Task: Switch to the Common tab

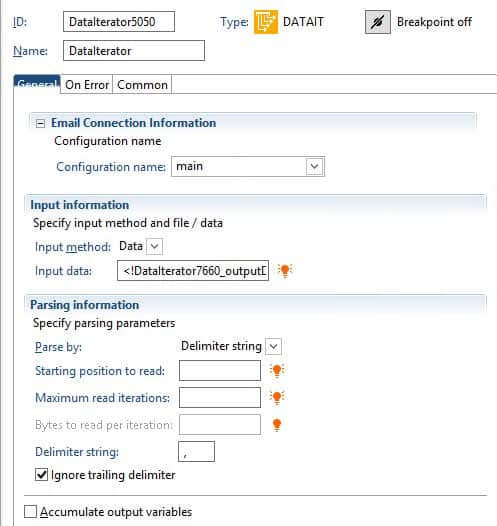Action: tap(142, 85)
